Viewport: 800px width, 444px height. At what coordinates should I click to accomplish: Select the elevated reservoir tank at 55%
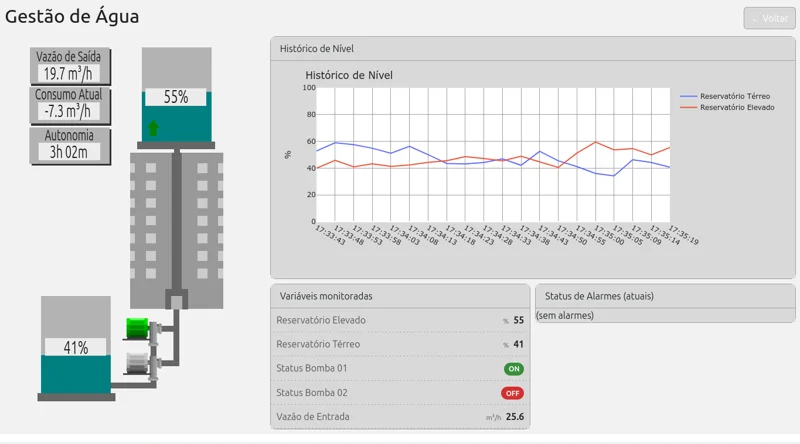pyautogui.click(x=176, y=97)
